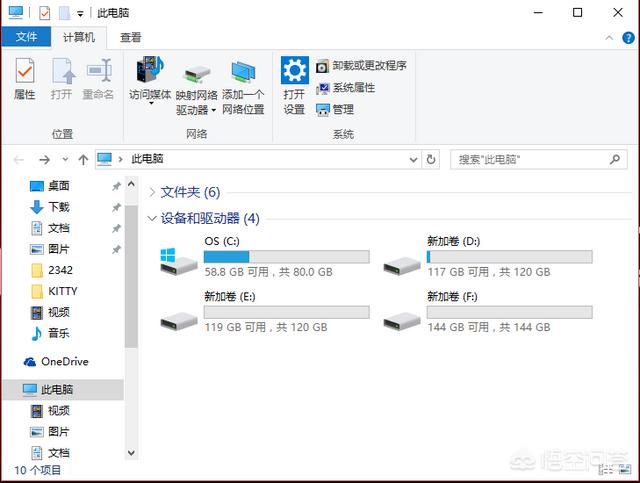This screenshot has width=640, height=483.
Task: Unpin 图片 with its pin icon
Action: [x=116, y=249]
